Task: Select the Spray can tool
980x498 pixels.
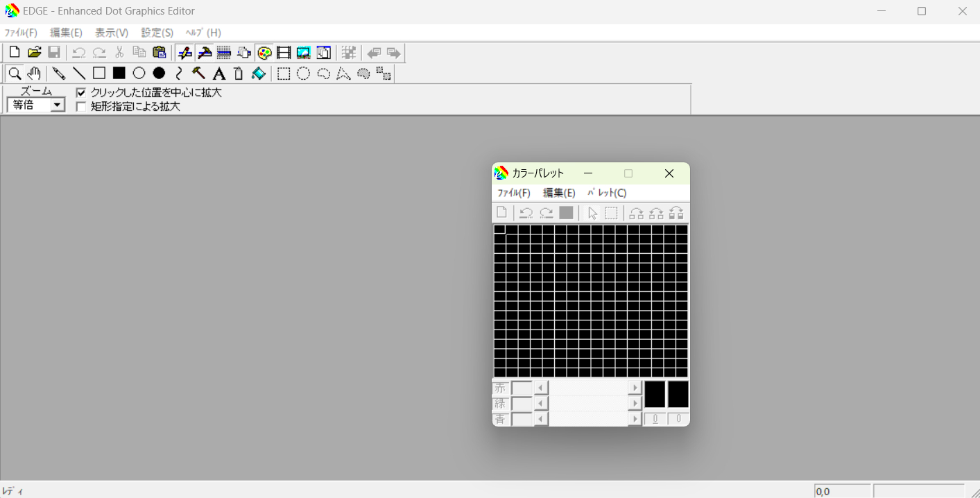Action: tap(239, 74)
